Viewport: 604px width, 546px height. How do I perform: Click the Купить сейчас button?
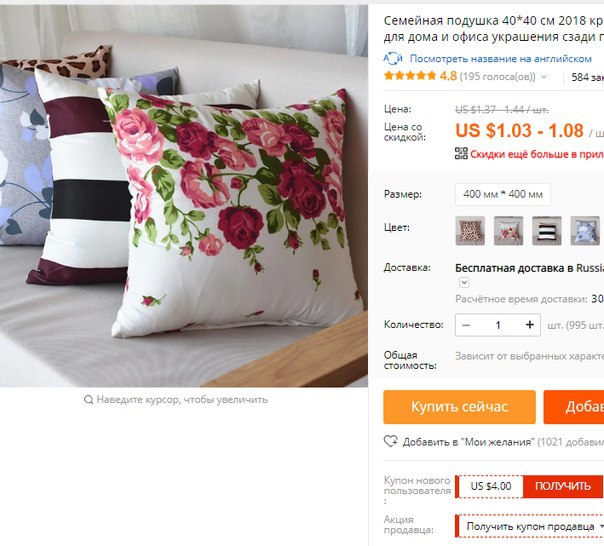point(459,407)
